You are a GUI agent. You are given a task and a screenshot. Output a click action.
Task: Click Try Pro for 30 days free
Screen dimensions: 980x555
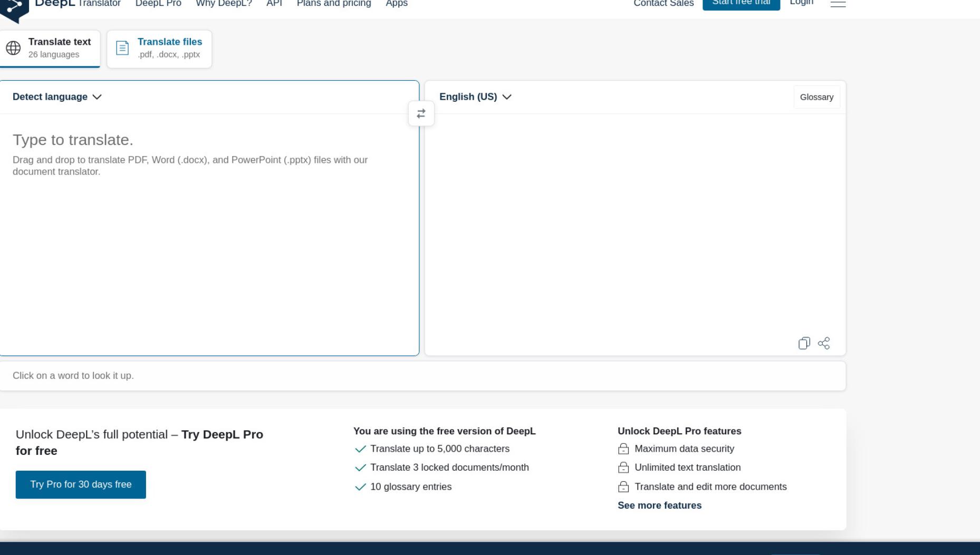[81, 484]
